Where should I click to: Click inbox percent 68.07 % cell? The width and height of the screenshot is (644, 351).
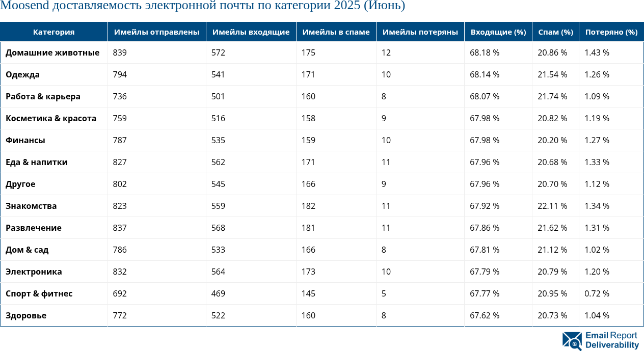coord(485,96)
